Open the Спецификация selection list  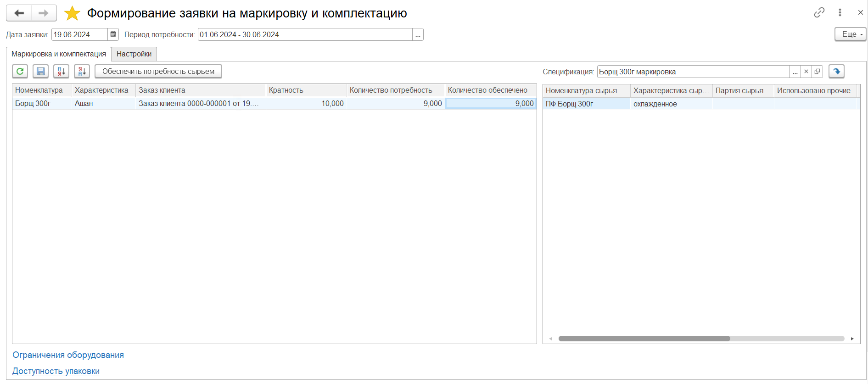click(795, 72)
